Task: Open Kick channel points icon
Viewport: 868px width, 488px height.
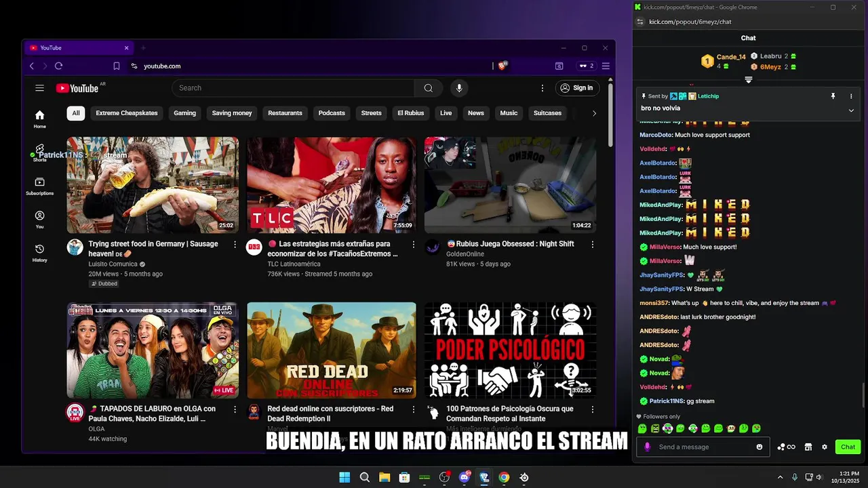Action: tap(786, 447)
